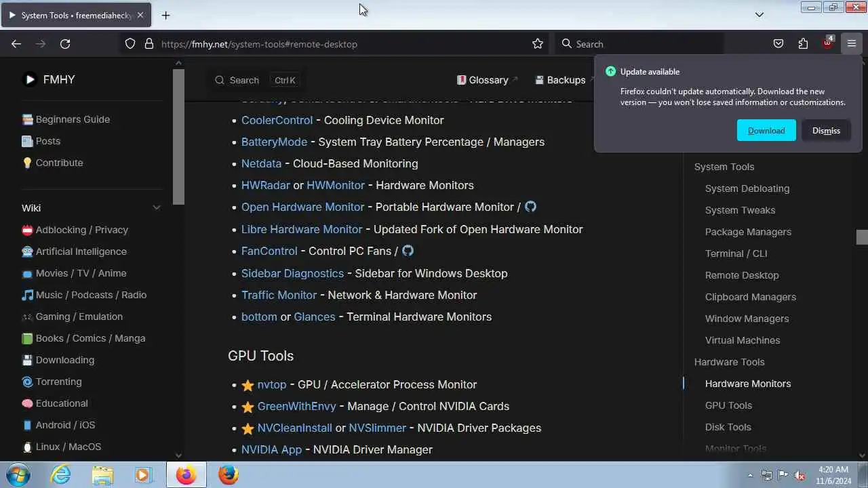Open a new tab with the plus icon
Viewport: 868px width, 488px height.
point(165,15)
